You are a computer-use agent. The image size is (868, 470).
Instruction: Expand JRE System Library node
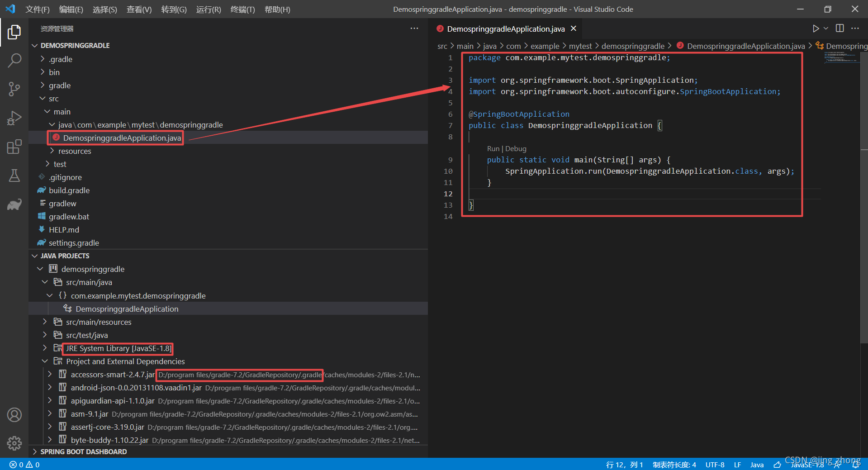(x=45, y=348)
